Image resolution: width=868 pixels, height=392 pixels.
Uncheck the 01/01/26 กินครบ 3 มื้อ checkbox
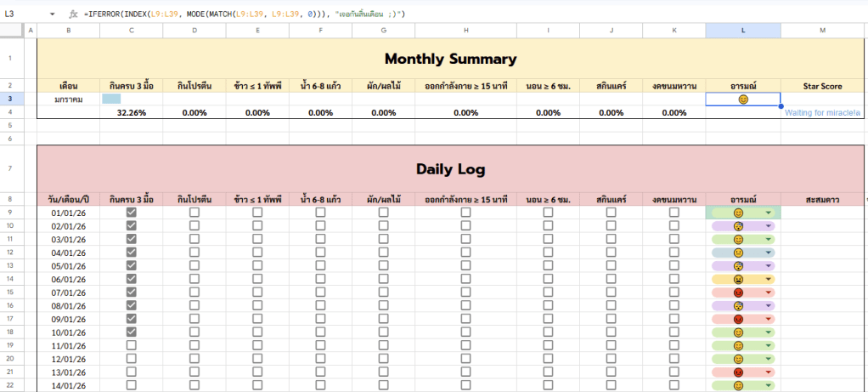(131, 213)
